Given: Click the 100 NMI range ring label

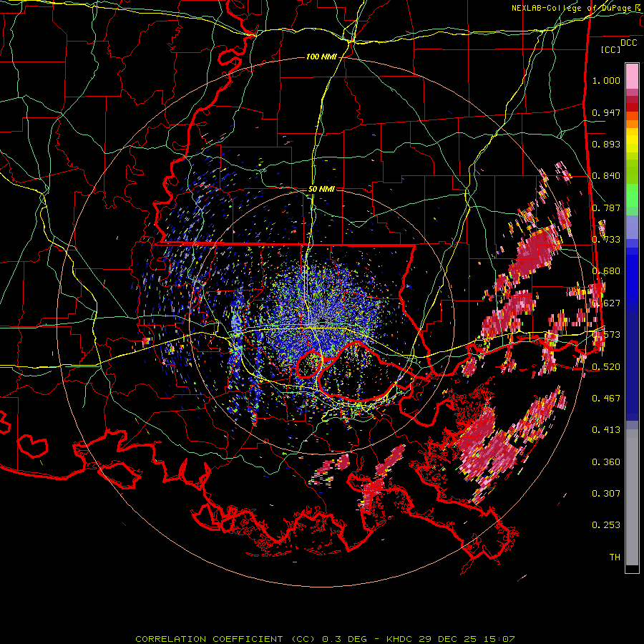Looking at the screenshot, I should pyautogui.click(x=321, y=57).
